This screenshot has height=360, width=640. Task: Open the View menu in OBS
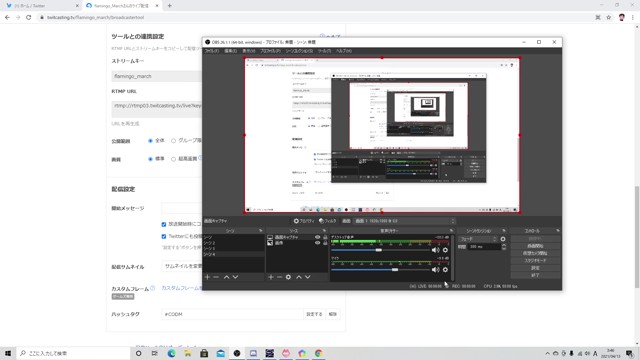point(249,51)
